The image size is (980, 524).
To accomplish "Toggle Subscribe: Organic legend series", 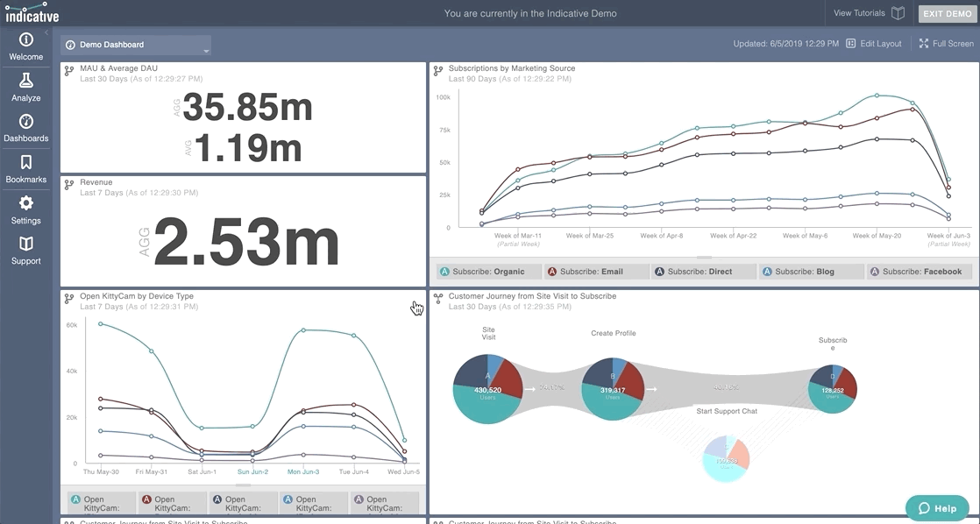I will [x=489, y=272].
